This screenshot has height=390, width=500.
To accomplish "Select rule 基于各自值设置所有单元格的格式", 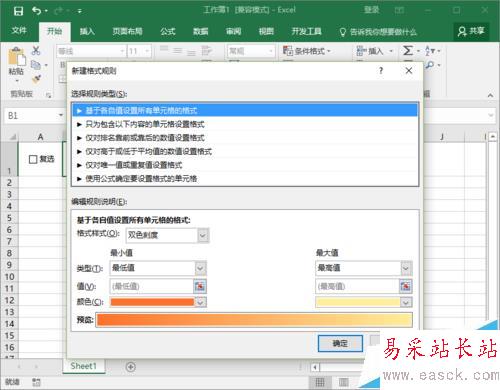I will pos(245,110).
